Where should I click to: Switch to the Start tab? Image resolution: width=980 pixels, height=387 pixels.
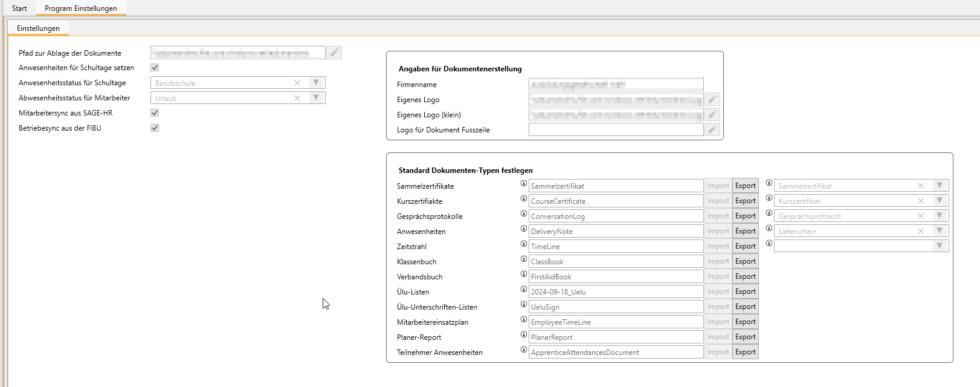tap(19, 8)
